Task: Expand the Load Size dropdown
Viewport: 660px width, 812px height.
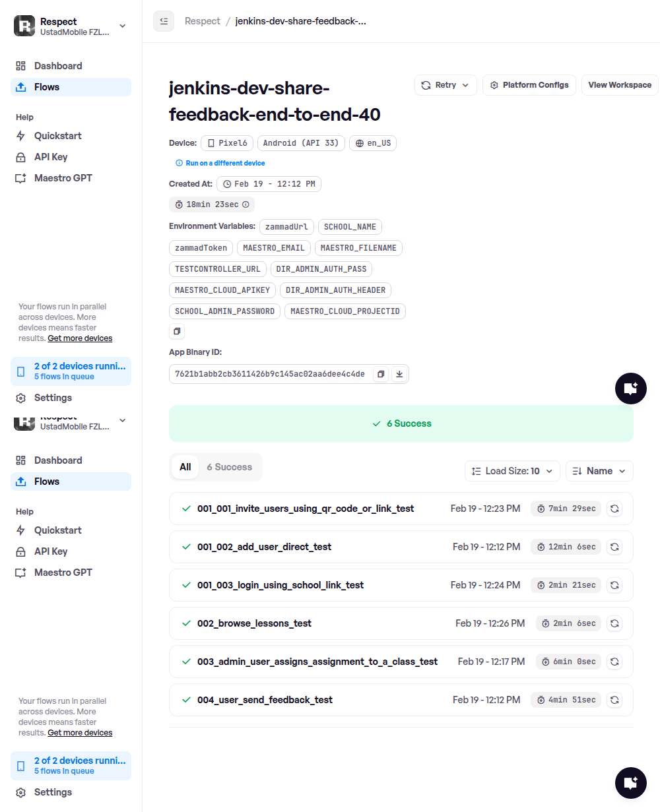Action: 512,471
